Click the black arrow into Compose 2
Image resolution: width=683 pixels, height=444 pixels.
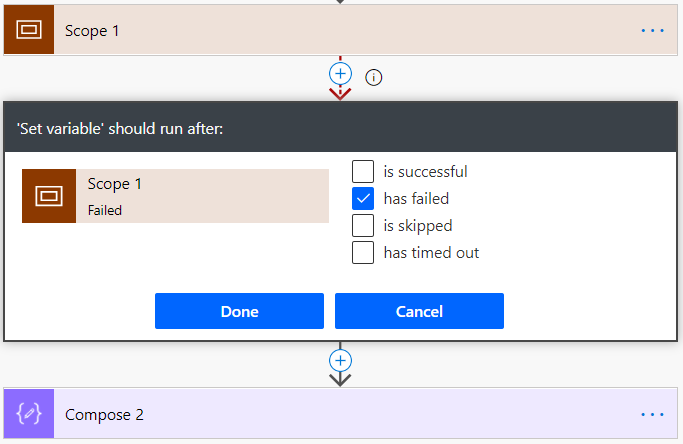click(340, 380)
